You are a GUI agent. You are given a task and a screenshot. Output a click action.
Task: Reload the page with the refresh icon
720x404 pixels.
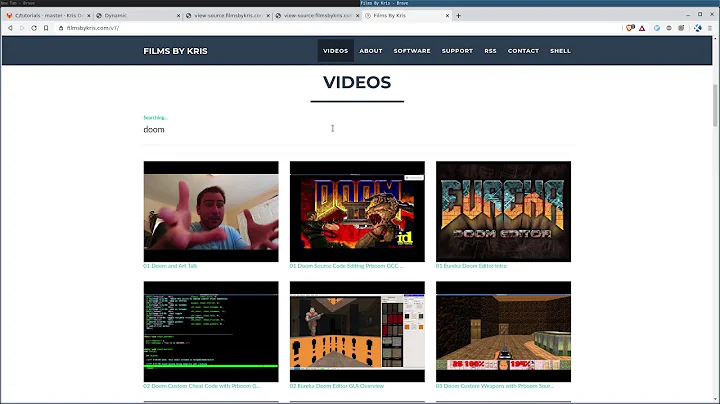(34, 28)
